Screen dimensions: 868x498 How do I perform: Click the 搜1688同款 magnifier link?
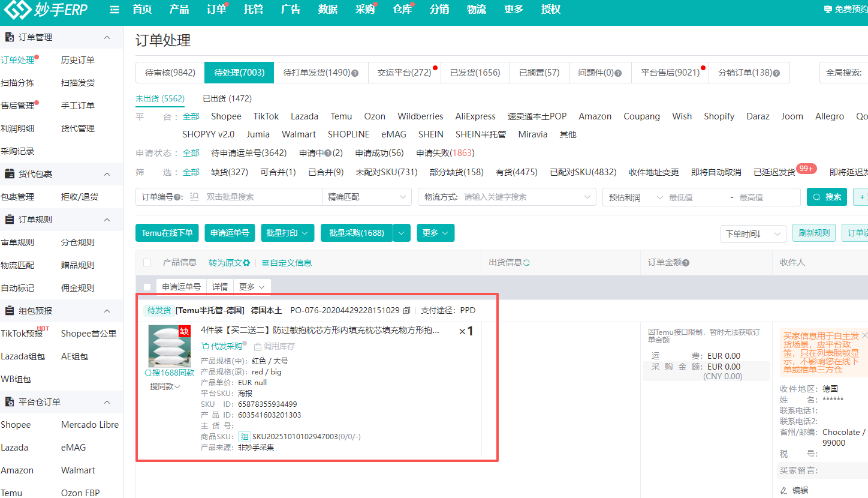point(170,373)
